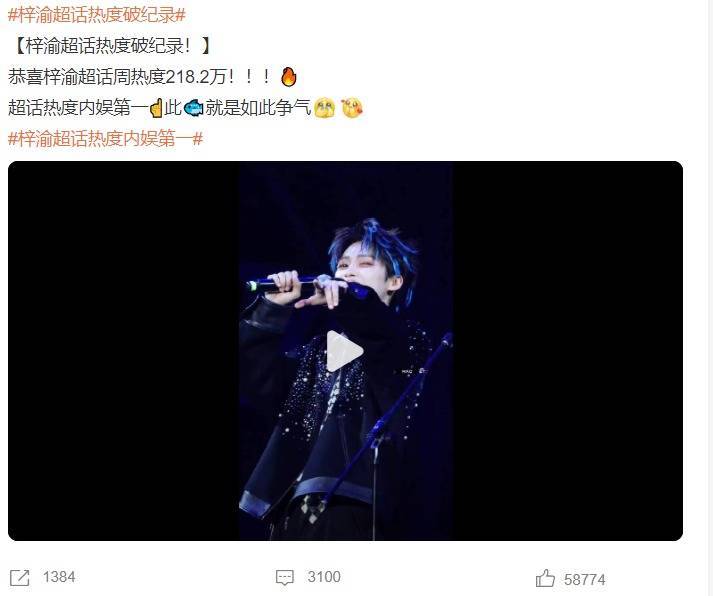Click the fire emoji after 218.2万

pos(288,77)
